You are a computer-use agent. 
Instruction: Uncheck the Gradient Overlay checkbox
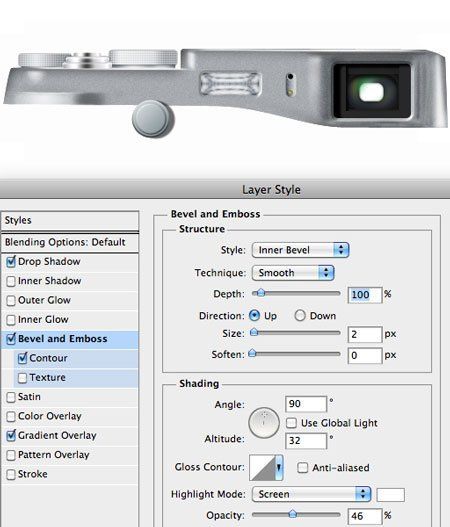coord(11,436)
